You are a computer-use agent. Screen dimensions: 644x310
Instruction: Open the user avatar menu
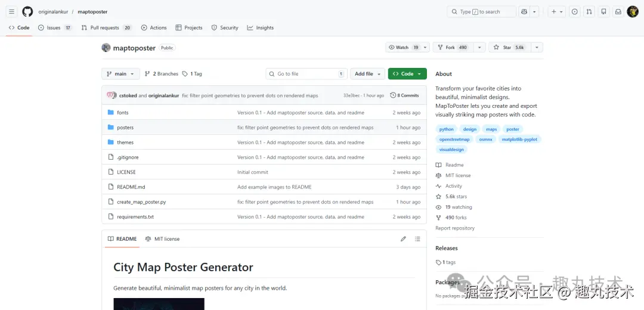(633, 12)
